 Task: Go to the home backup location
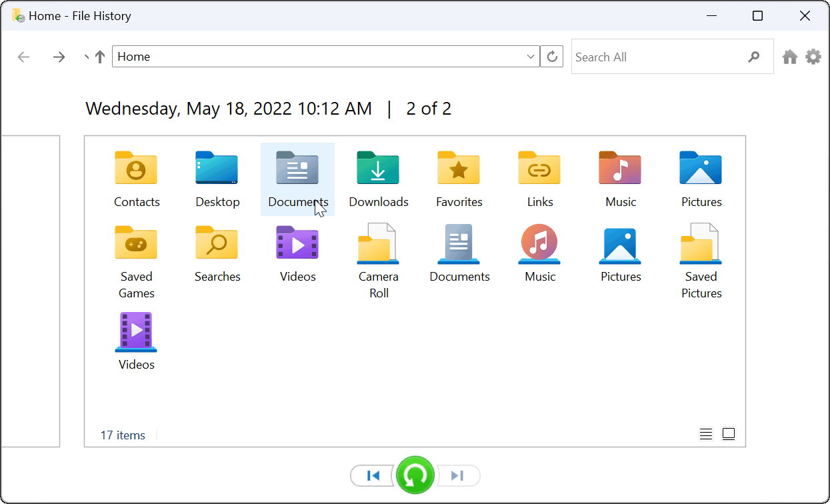click(x=789, y=57)
